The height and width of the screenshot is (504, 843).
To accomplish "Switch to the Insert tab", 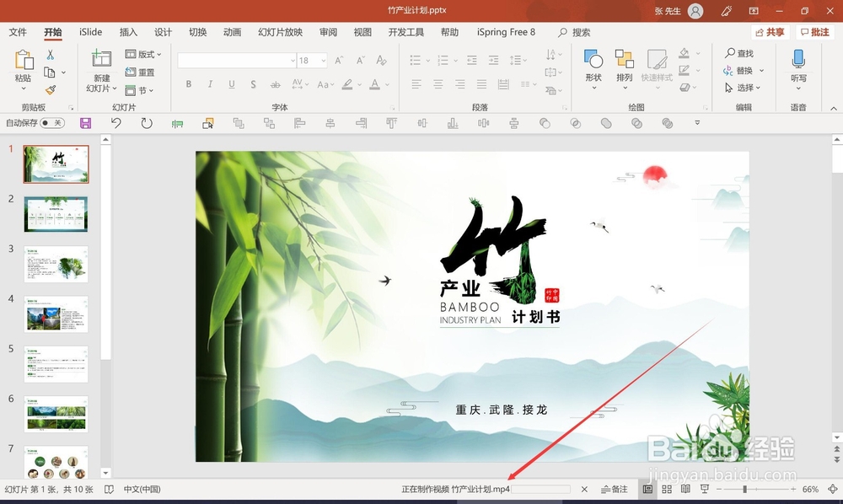I will (128, 32).
